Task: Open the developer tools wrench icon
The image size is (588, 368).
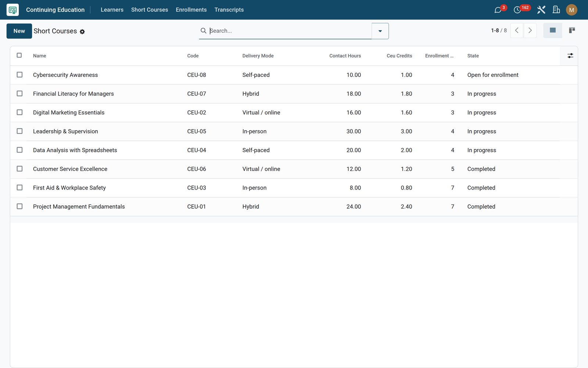Action: tap(541, 10)
